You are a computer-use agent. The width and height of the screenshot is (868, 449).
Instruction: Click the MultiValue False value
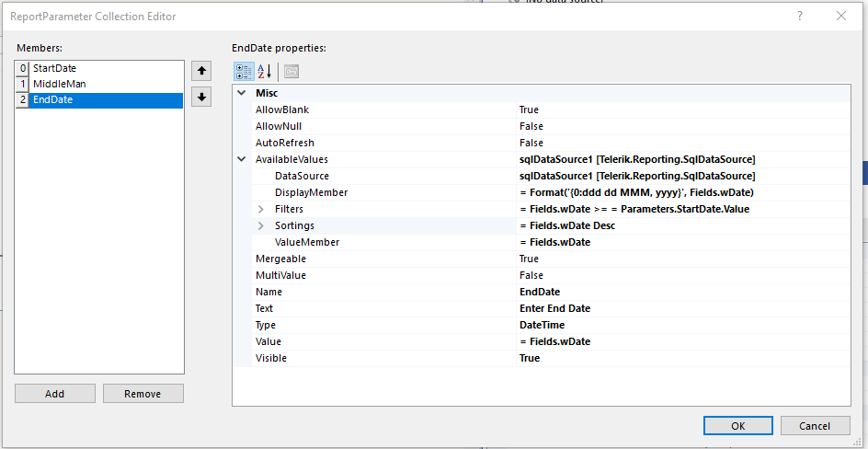(531, 275)
